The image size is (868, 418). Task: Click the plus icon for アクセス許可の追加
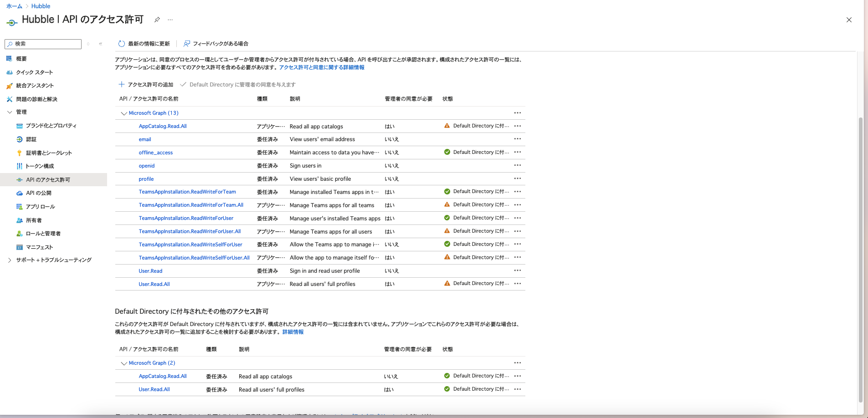[x=122, y=84]
